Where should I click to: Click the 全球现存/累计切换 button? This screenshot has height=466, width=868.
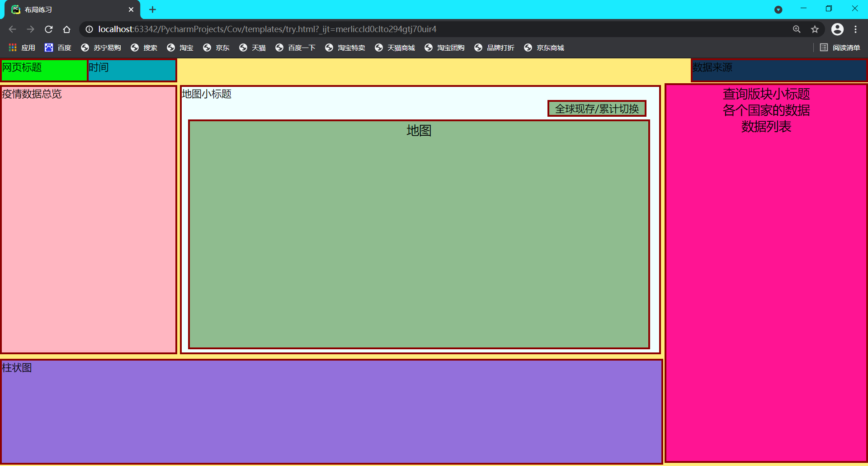597,109
